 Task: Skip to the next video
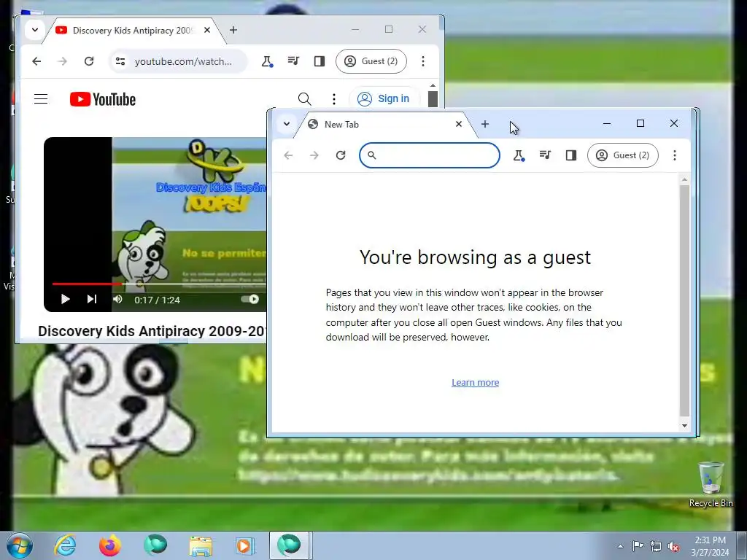pyautogui.click(x=92, y=299)
